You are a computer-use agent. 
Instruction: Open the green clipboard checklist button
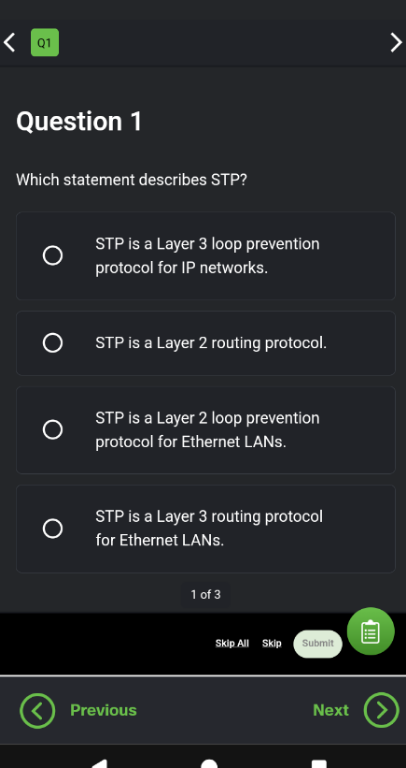point(371,631)
